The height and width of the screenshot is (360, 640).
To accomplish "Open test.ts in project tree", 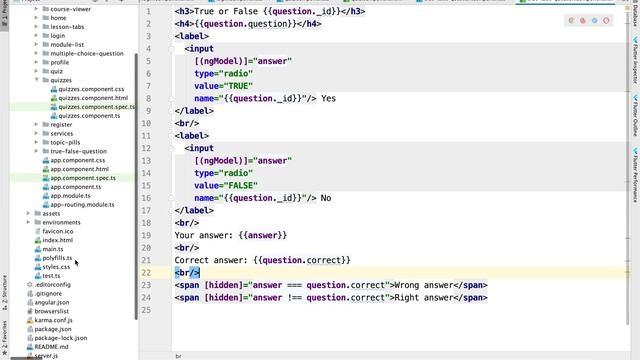I will pos(51,276).
